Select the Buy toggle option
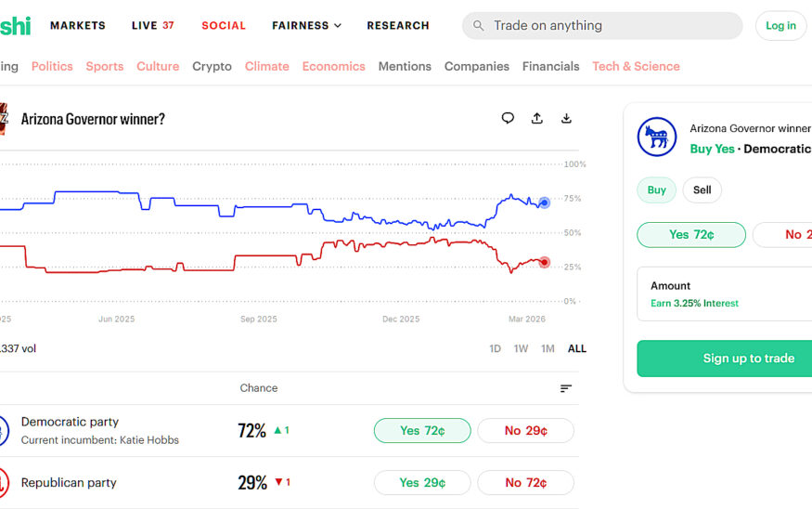 point(656,190)
